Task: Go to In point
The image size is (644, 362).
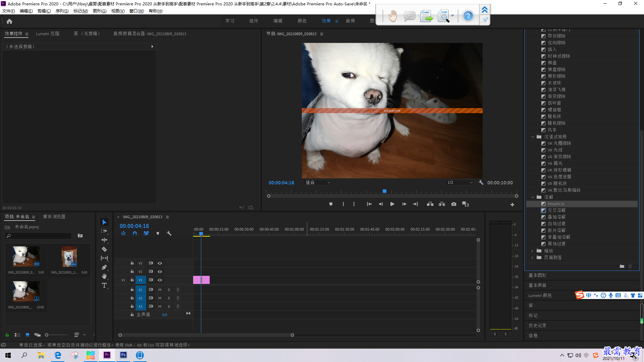Action: point(369,204)
